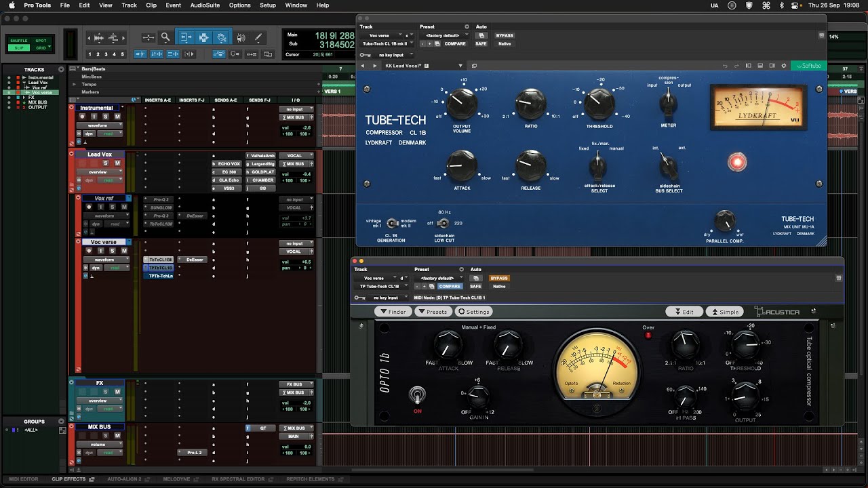The image size is (868, 488).
Task: Click Acustica Presets button
Action: pyautogui.click(x=433, y=312)
